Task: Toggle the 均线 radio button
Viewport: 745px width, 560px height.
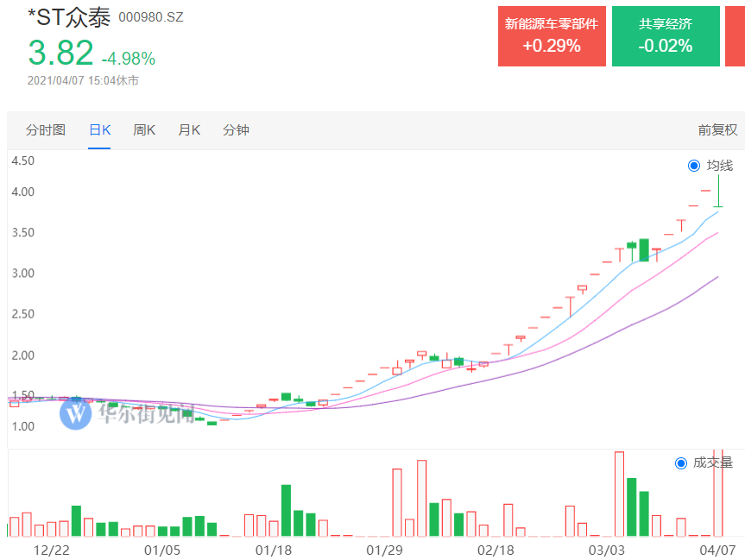Action: tap(694, 166)
